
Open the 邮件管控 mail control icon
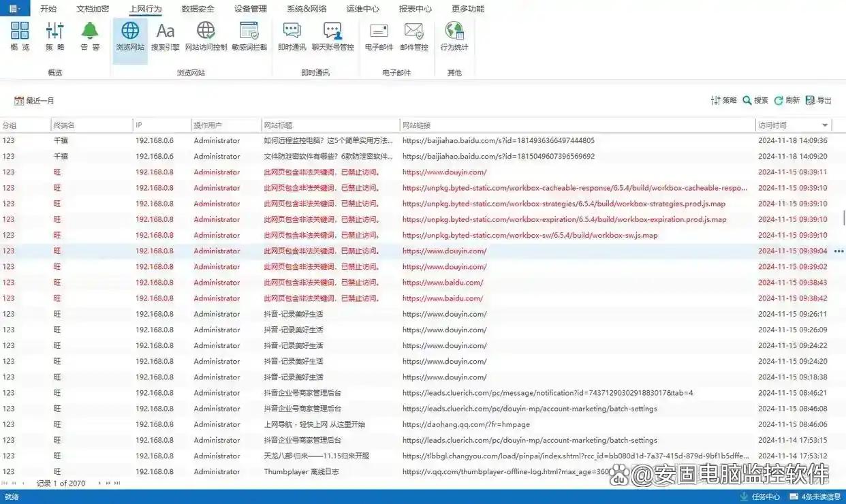[414, 37]
